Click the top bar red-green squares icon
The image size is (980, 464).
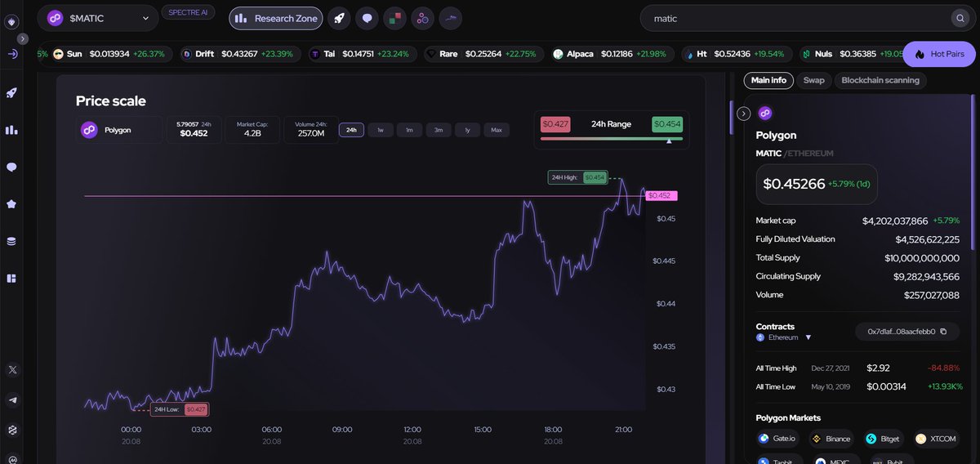pos(394,18)
